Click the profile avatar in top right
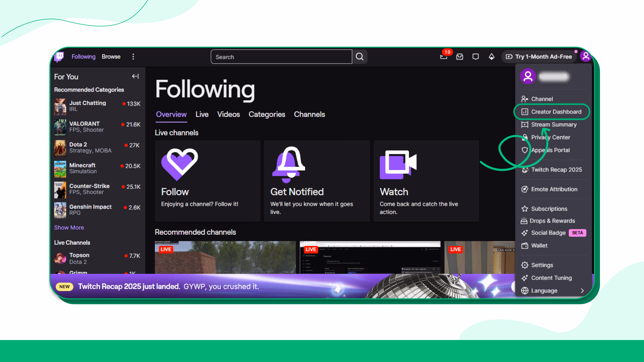644x362 pixels. [586, 56]
